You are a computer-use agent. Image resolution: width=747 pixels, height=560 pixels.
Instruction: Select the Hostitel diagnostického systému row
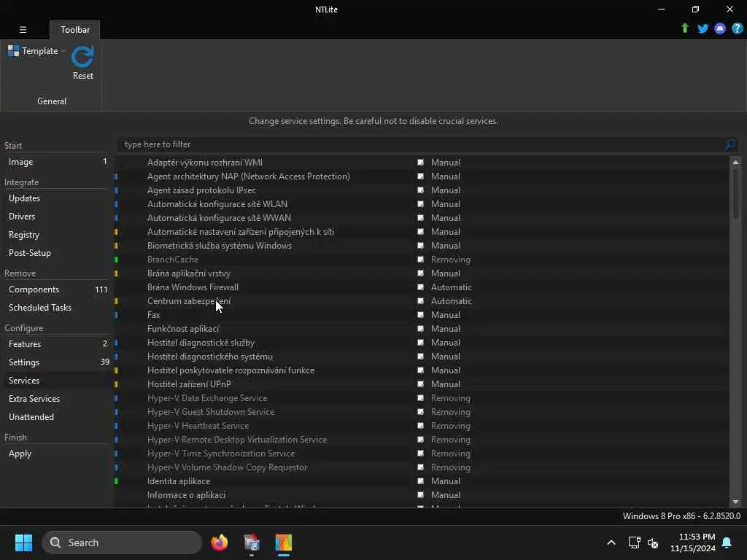click(422, 356)
